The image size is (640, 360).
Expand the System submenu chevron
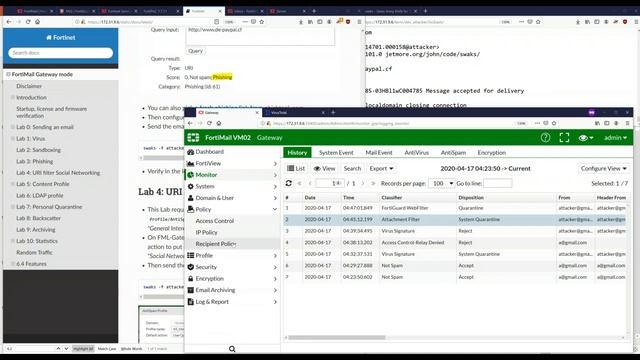275,187
